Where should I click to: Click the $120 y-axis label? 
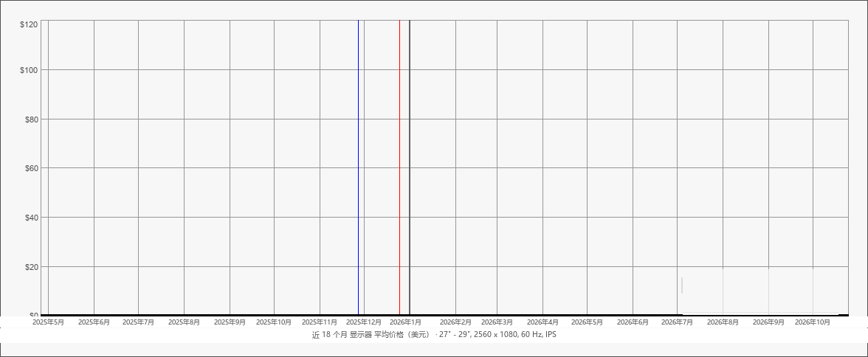(x=29, y=24)
